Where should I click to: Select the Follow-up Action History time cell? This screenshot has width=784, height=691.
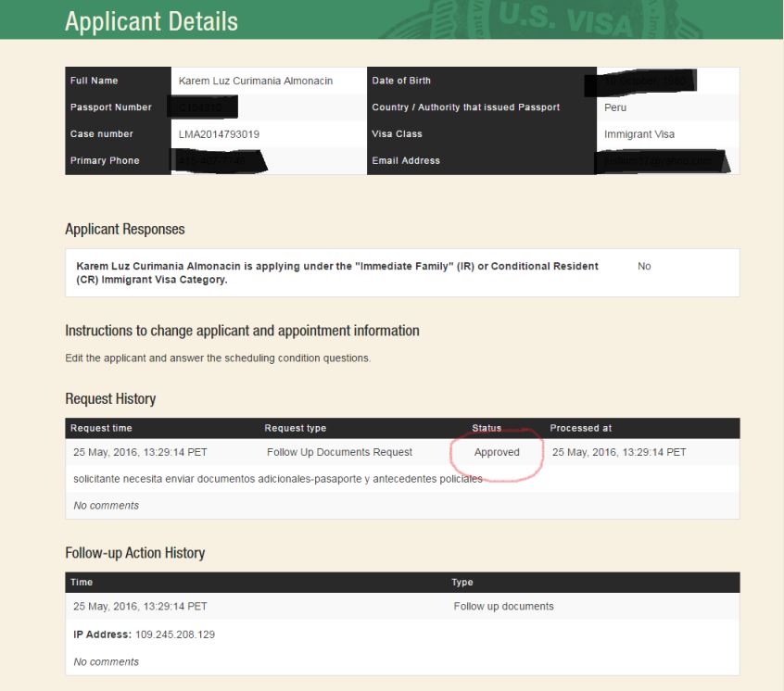pos(140,606)
